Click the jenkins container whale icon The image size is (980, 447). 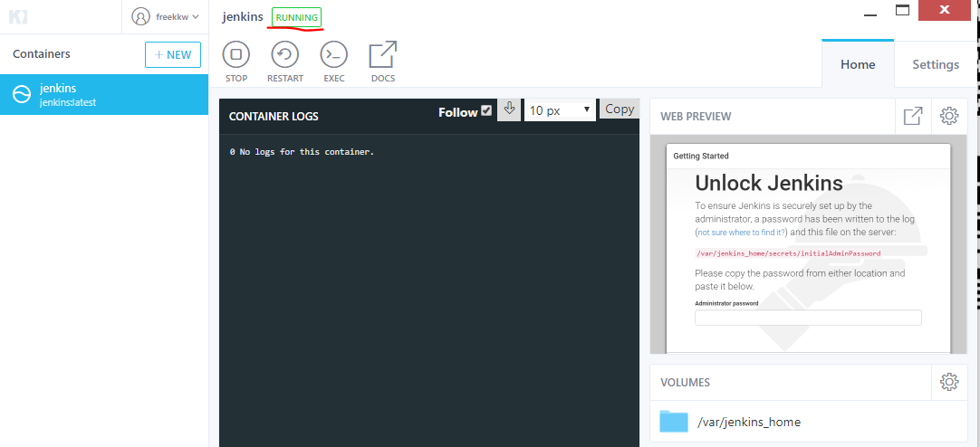(x=22, y=94)
